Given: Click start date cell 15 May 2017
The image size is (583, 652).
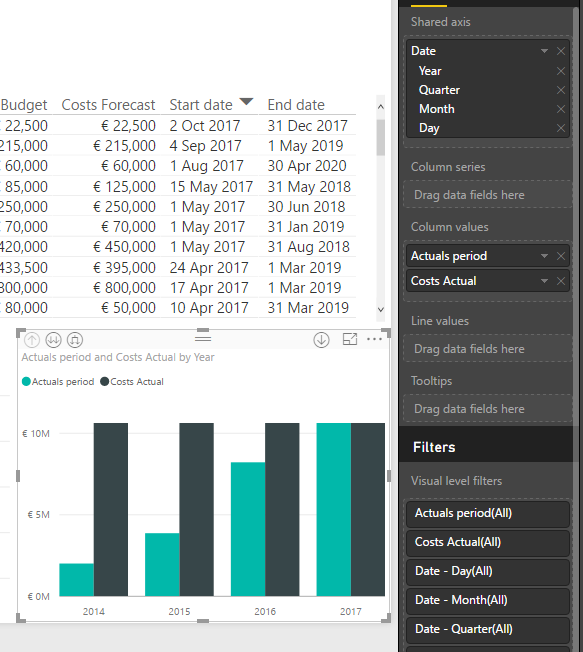Looking at the screenshot, I should (x=211, y=187).
